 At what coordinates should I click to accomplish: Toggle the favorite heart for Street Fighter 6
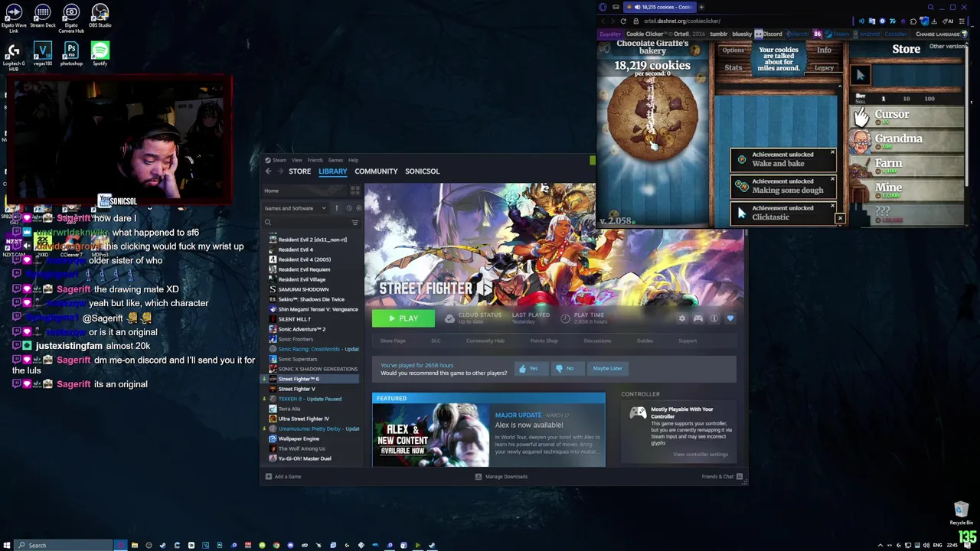[730, 318]
